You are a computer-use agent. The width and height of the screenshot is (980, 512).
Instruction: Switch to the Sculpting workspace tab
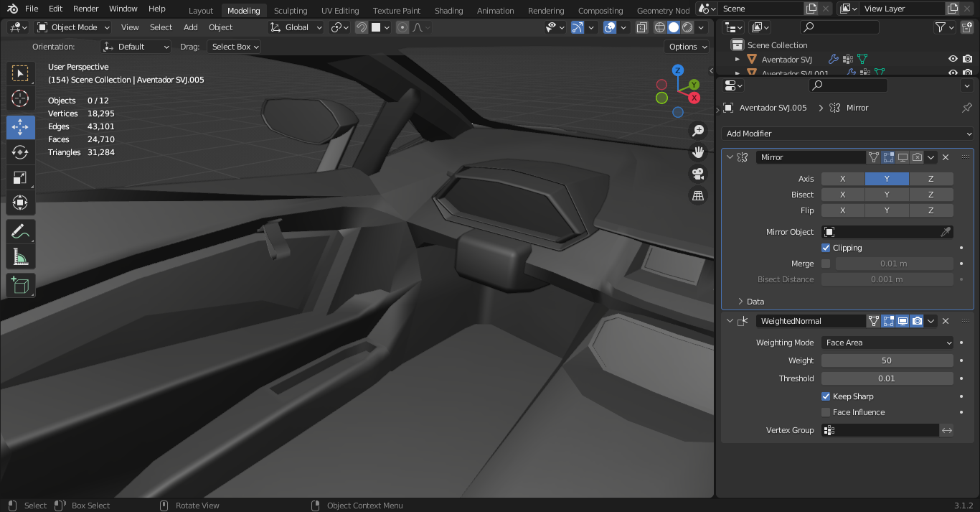tap(291, 11)
